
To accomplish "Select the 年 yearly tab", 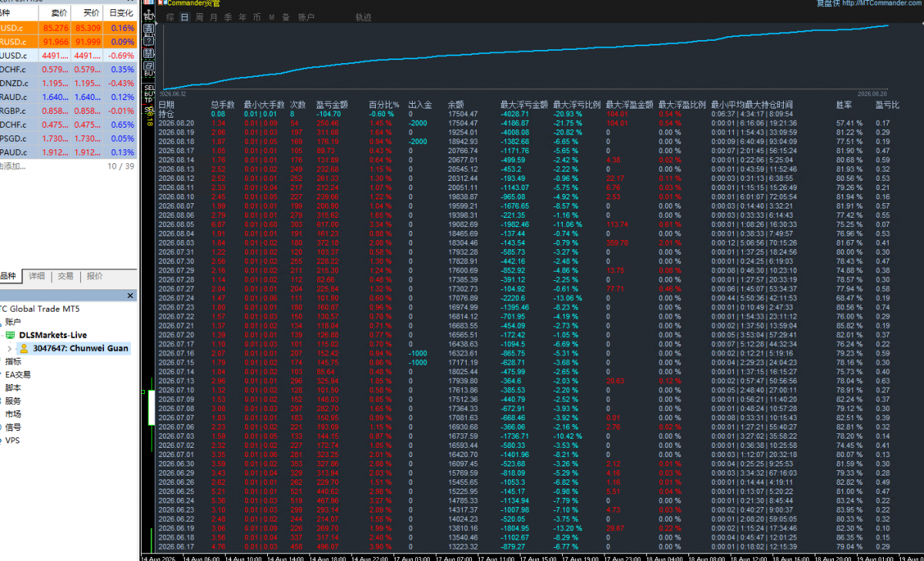I will pos(243,17).
